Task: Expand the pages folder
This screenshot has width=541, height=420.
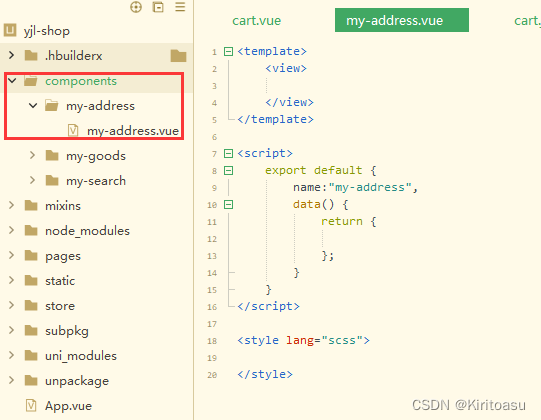Action: coord(11,255)
